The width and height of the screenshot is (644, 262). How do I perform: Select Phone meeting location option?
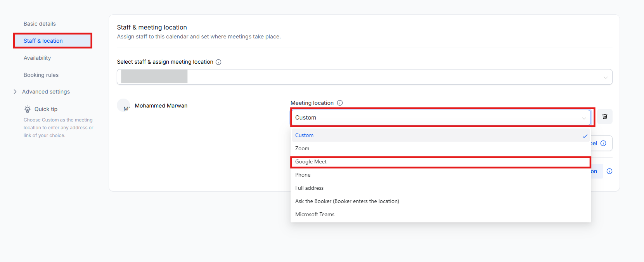pyautogui.click(x=303, y=175)
